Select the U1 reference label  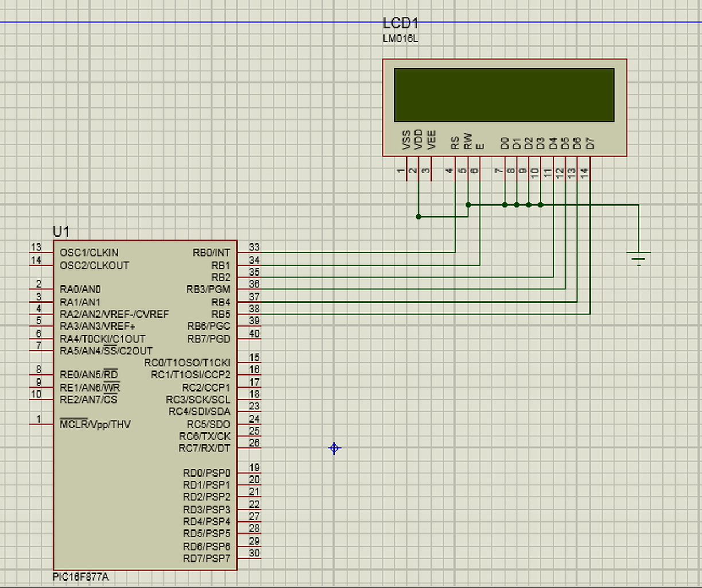coord(61,232)
